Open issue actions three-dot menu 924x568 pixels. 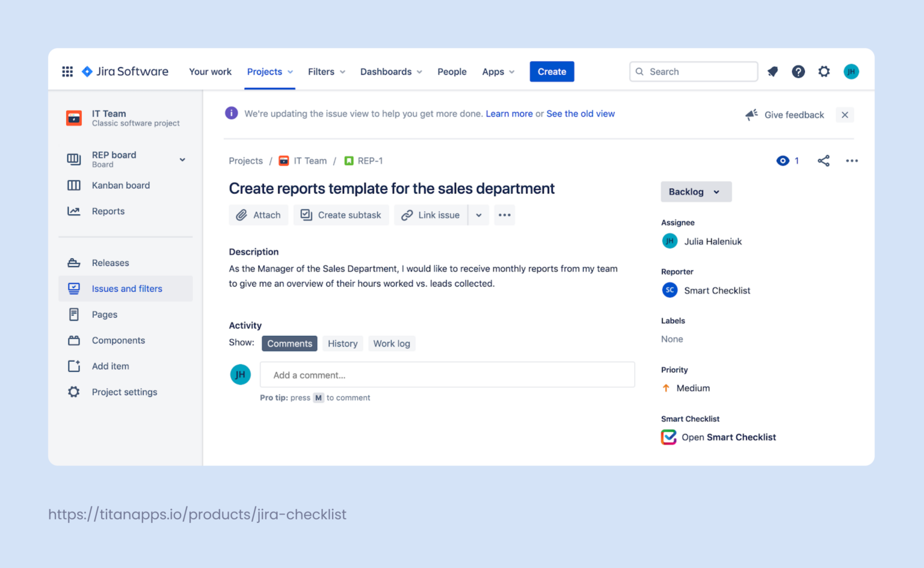[852, 161]
